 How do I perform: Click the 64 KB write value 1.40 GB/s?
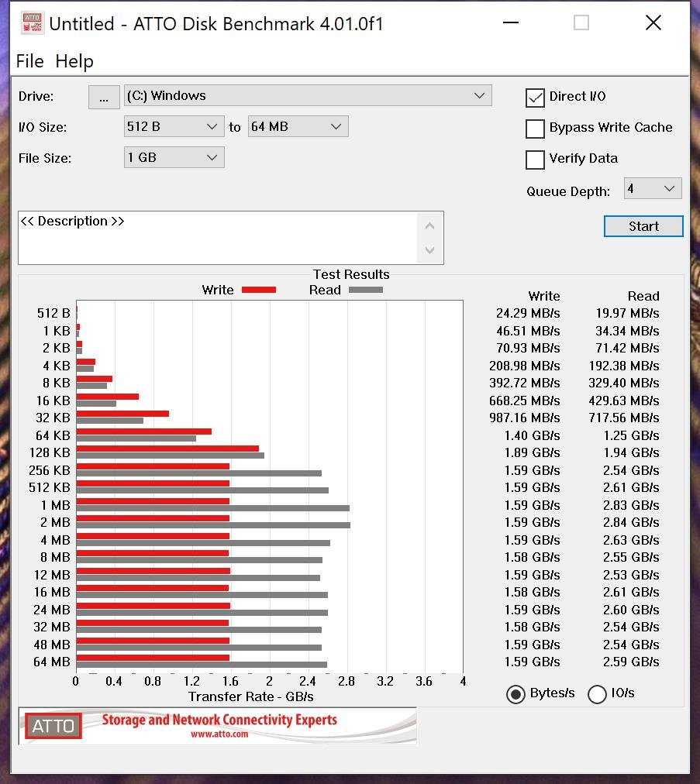tap(532, 435)
